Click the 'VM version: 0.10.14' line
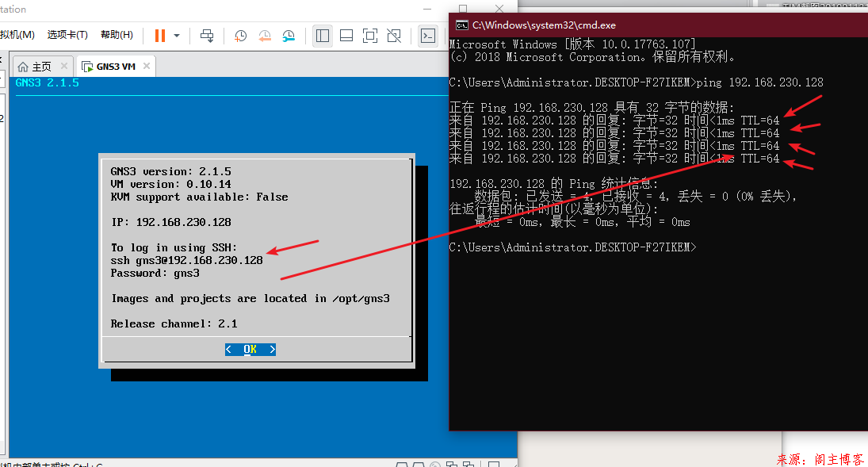868x467 pixels. (x=170, y=185)
